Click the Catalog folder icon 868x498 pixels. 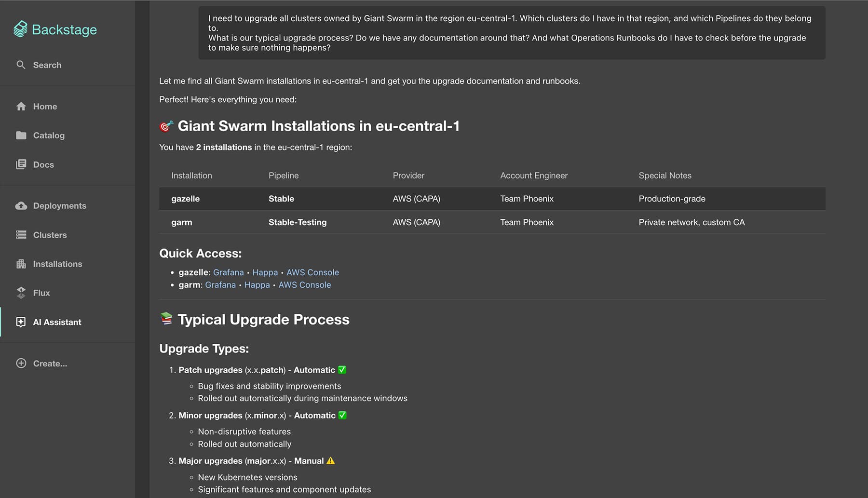(x=21, y=135)
